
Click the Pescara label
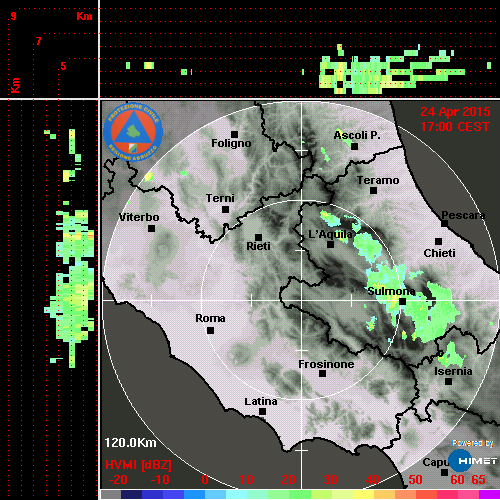tap(463, 215)
